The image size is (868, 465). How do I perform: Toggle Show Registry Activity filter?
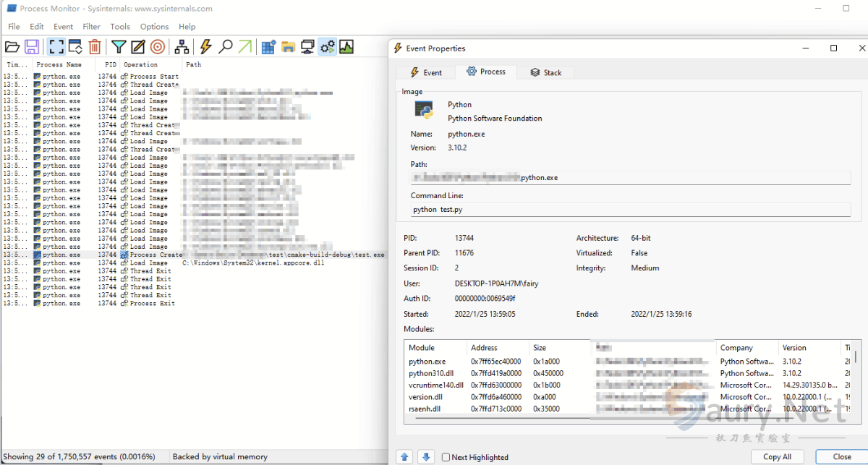click(269, 47)
